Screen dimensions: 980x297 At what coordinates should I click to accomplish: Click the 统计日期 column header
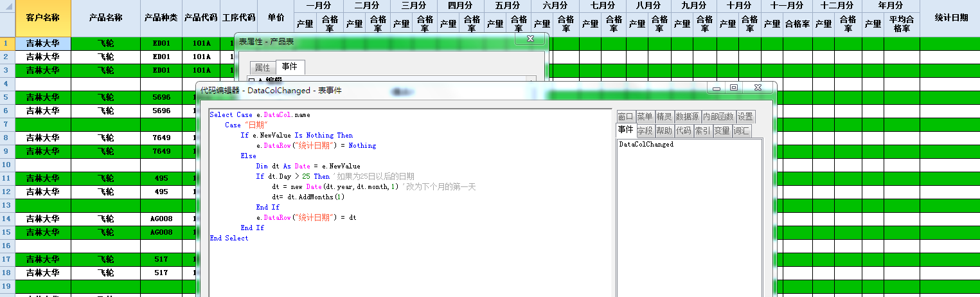[x=950, y=18]
